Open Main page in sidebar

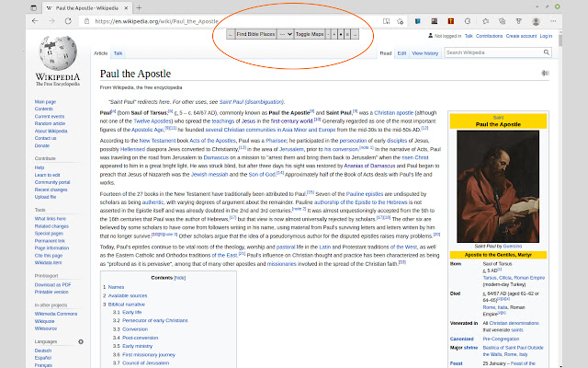(45, 102)
